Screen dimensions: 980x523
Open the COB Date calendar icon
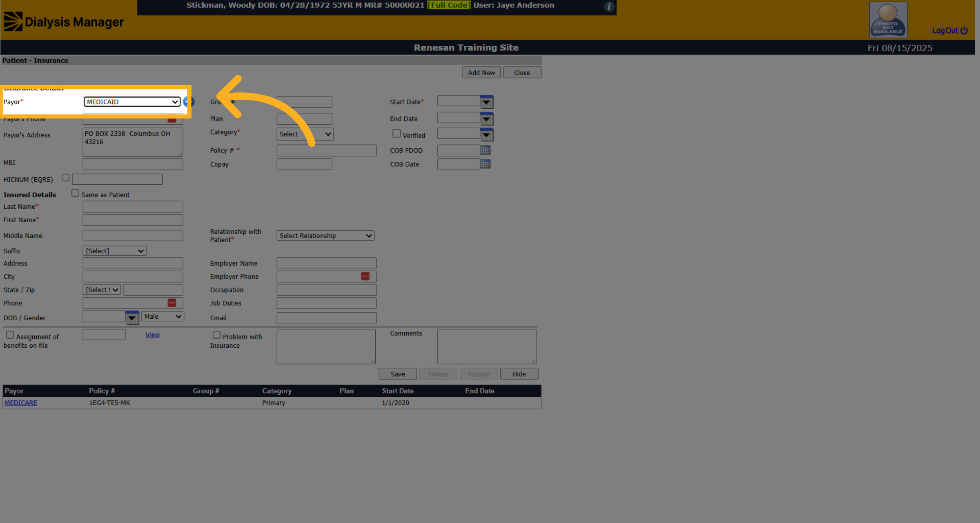485,164
